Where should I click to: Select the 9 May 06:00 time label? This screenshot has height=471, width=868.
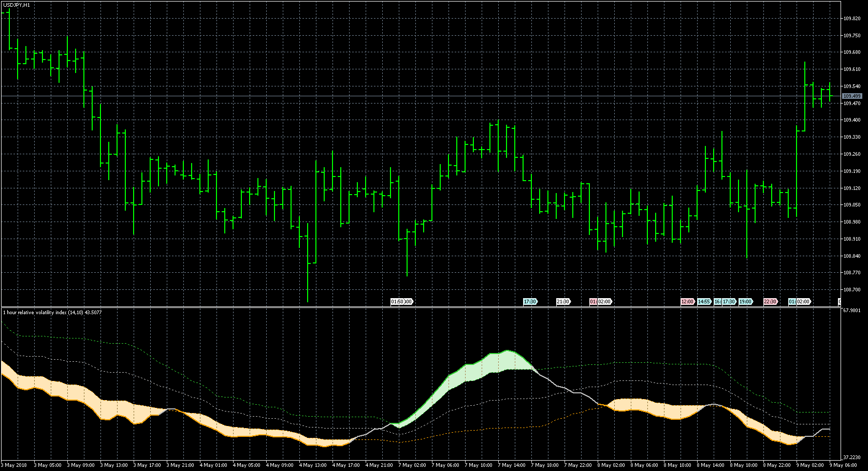pyautogui.click(x=843, y=465)
